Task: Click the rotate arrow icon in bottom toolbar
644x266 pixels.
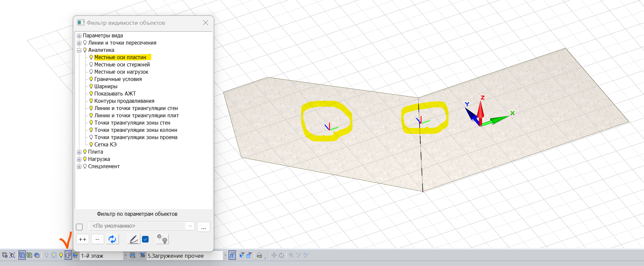Action: click(281, 255)
